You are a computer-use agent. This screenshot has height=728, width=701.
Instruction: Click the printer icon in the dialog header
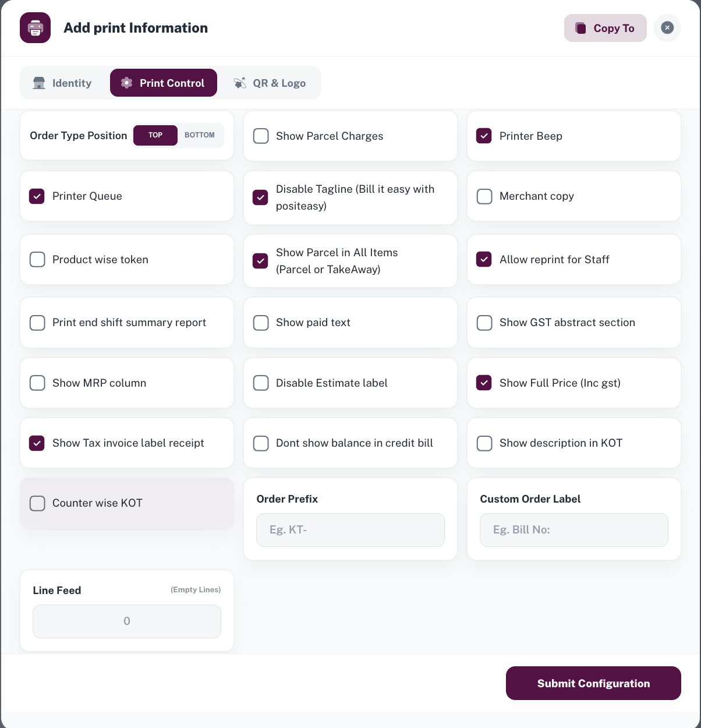coord(35,28)
